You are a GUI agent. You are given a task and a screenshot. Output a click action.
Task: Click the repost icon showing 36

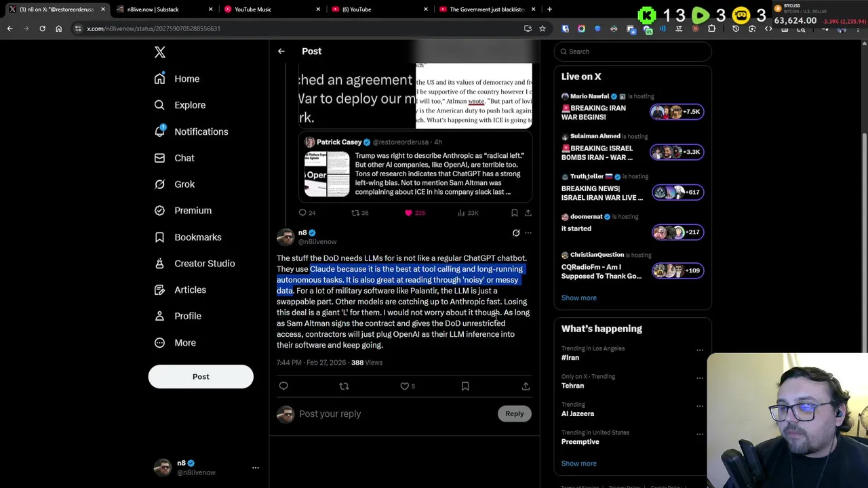coord(355,213)
